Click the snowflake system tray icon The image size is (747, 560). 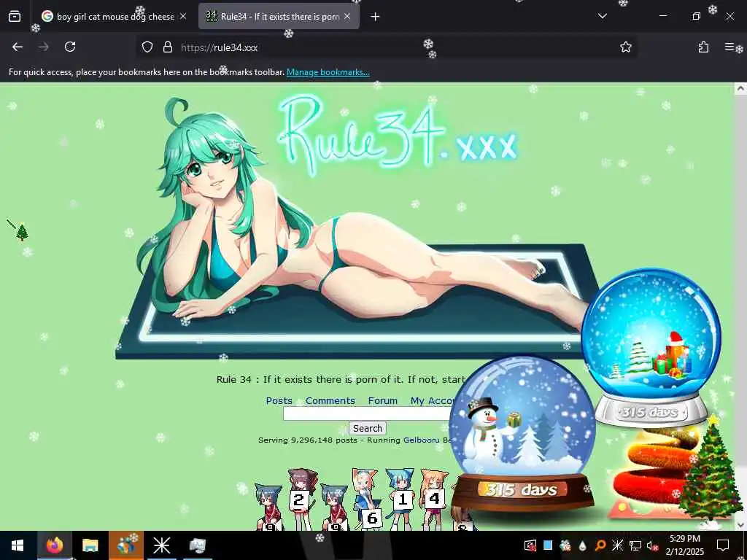pyautogui.click(x=617, y=545)
